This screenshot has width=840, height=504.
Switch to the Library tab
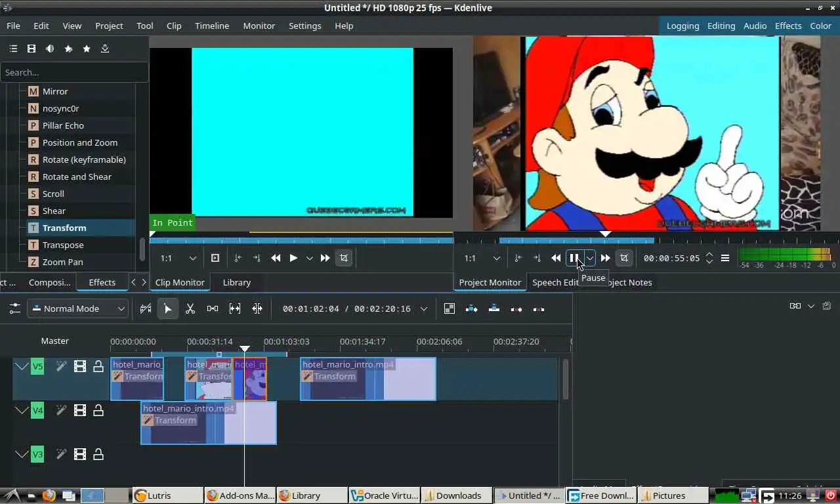point(236,282)
